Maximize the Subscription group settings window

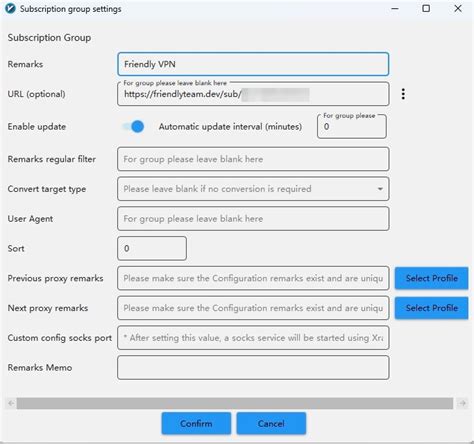(426, 9)
